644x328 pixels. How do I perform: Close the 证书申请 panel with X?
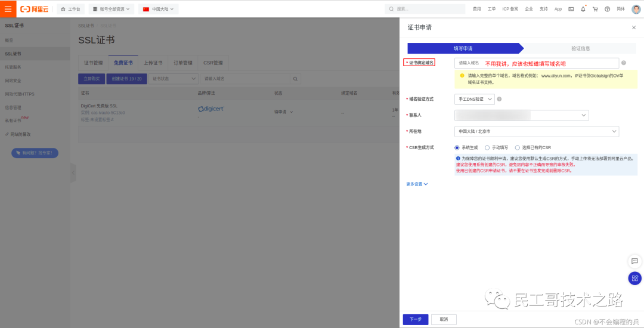coord(633,27)
